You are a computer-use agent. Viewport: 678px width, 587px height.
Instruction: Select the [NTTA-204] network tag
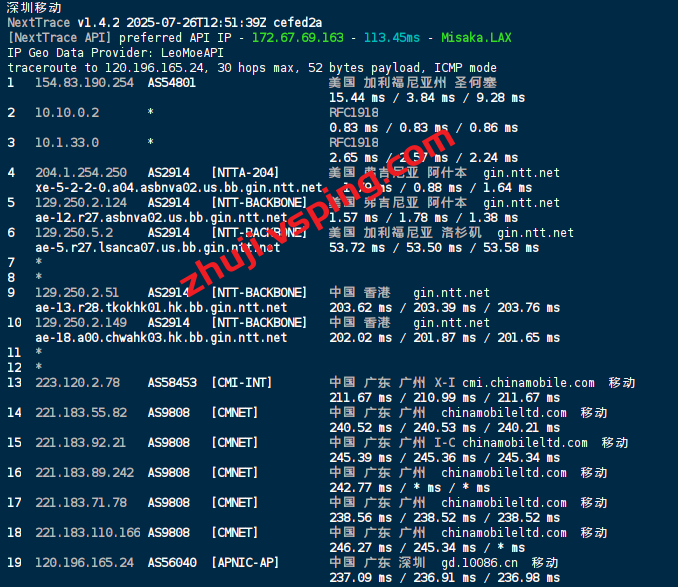(245, 173)
